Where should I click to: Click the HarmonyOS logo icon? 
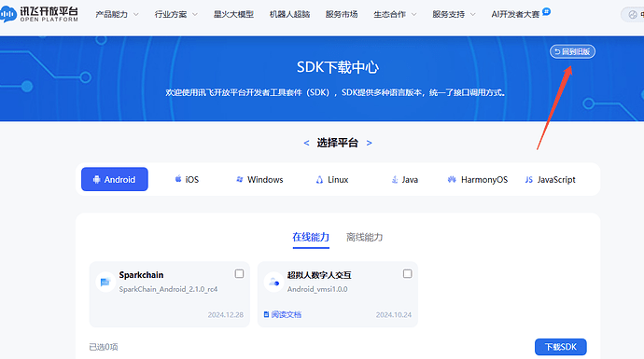coord(452,179)
